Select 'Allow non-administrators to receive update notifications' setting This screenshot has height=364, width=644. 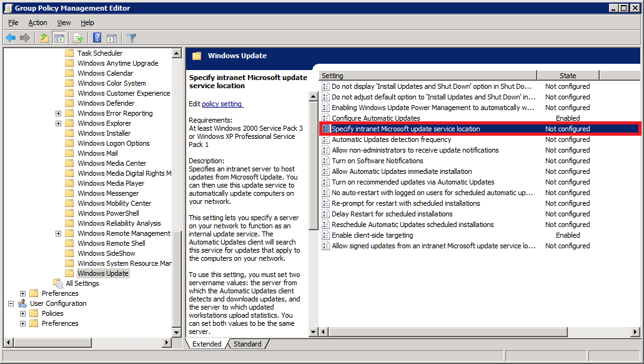pos(415,150)
